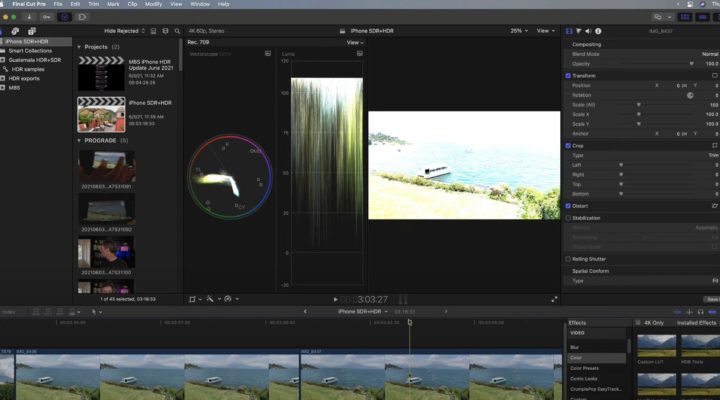This screenshot has width=720, height=400.
Task: Click the enhancements magic wand icon
Action: click(x=210, y=299)
